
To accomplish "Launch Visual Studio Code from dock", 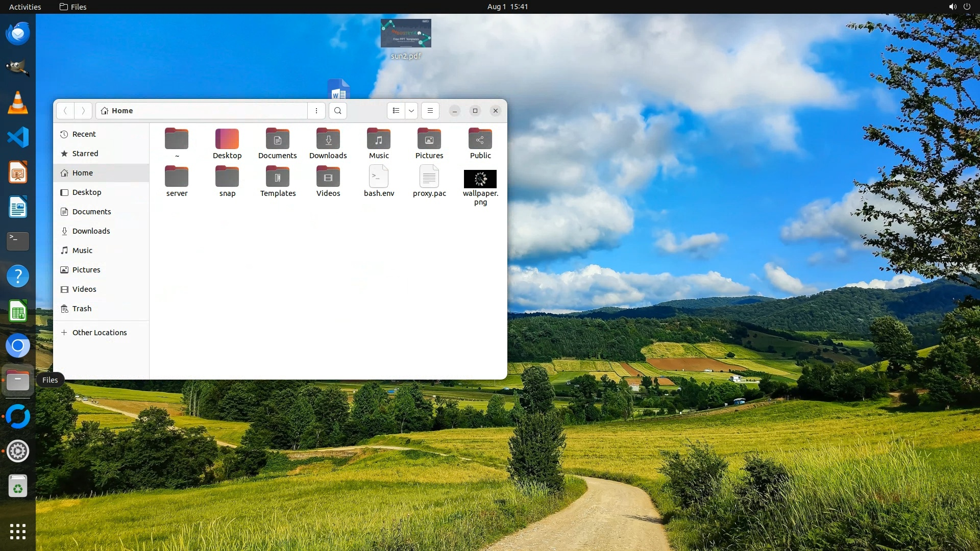I will pyautogui.click(x=18, y=137).
